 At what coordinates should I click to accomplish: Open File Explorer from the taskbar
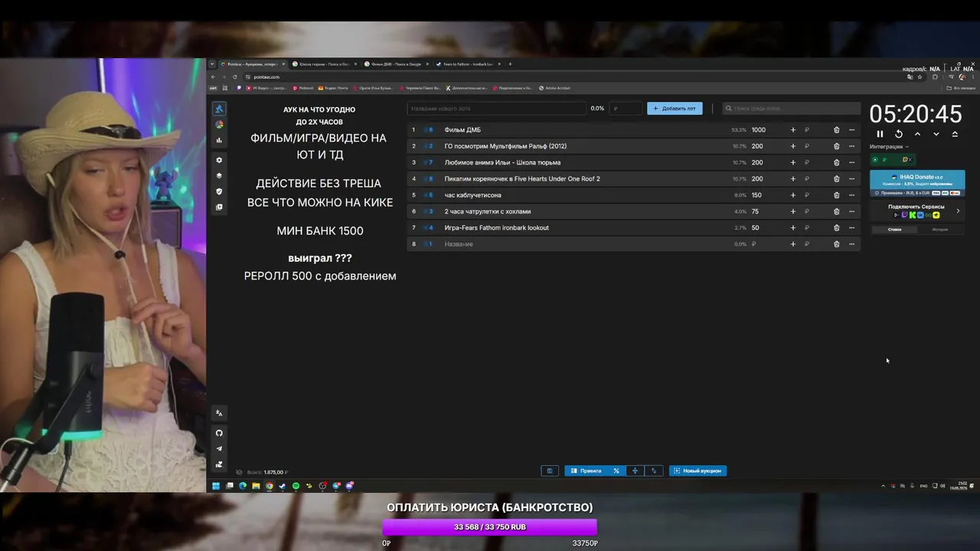pyautogui.click(x=256, y=486)
